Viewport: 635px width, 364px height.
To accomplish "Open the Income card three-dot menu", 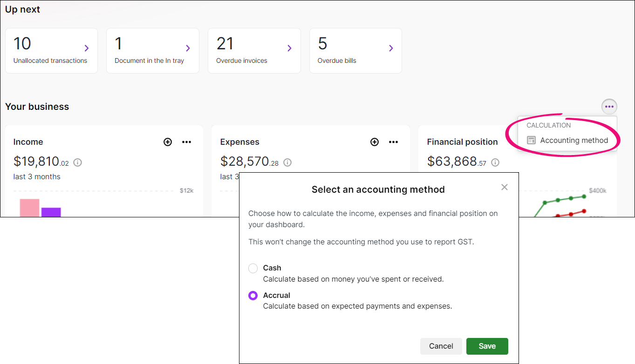I will [x=186, y=142].
